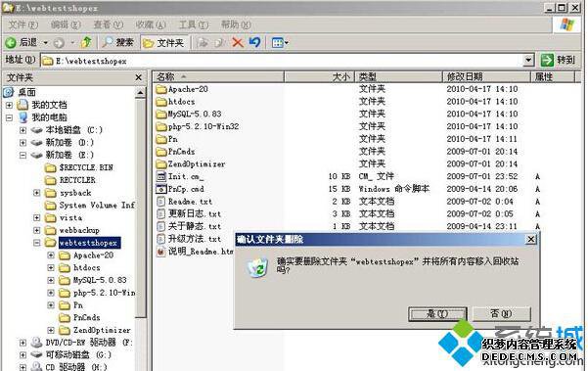Open the Edit (编辑) menu

click(66, 24)
